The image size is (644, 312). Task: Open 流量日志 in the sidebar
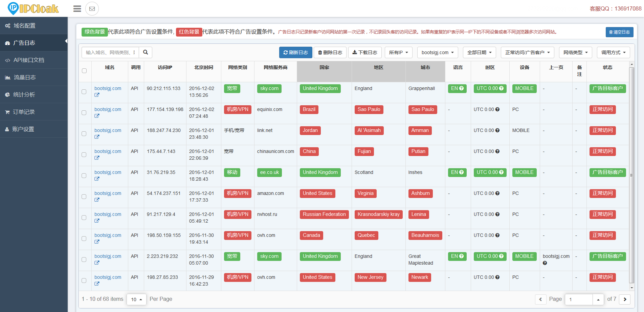coord(34,77)
